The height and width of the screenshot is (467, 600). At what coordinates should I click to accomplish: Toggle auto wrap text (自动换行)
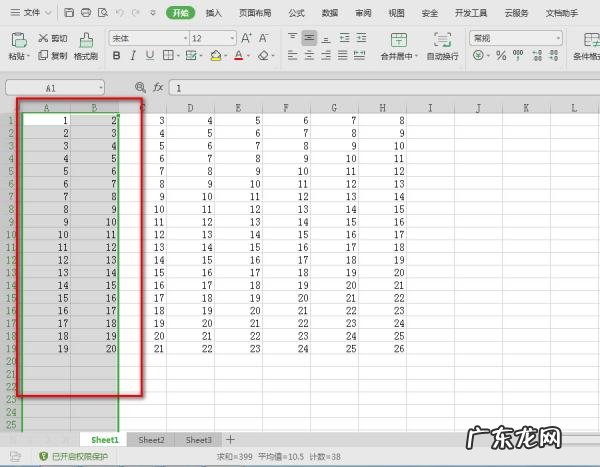[x=442, y=47]
